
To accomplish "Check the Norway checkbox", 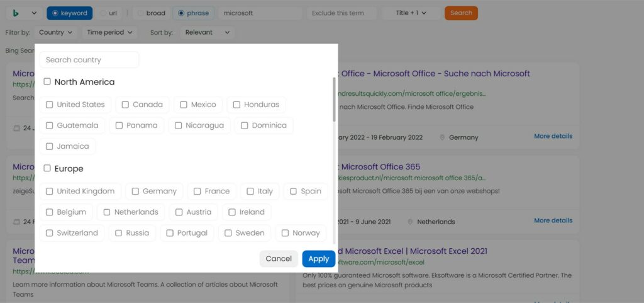I will click(285, 233).
